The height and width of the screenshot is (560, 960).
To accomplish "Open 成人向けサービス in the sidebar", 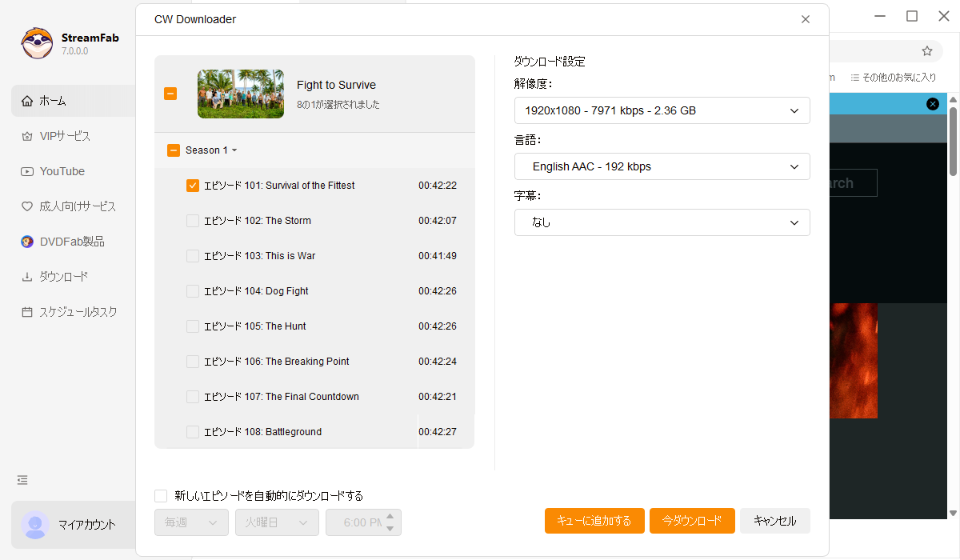I will (77, 206).
